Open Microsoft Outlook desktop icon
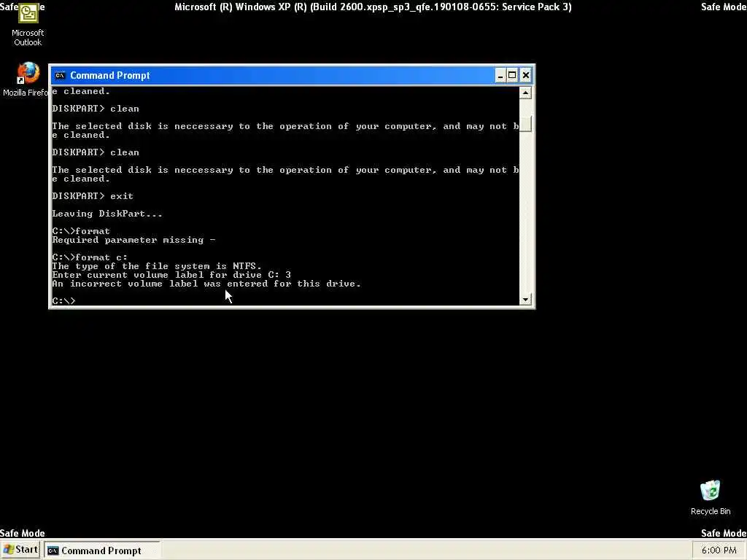Image resolution: width=747 pixels, height=560 pixels. 28,24
